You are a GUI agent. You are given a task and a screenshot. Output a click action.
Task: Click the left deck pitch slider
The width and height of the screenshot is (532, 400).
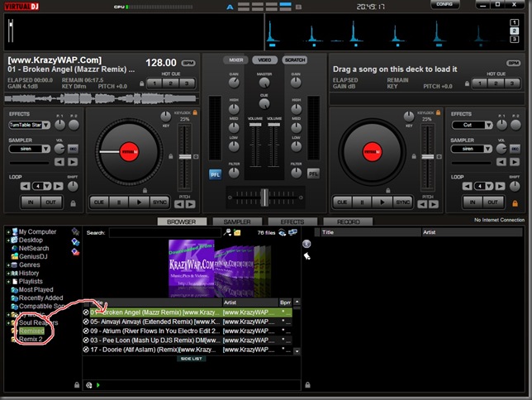tap(185, 157)
